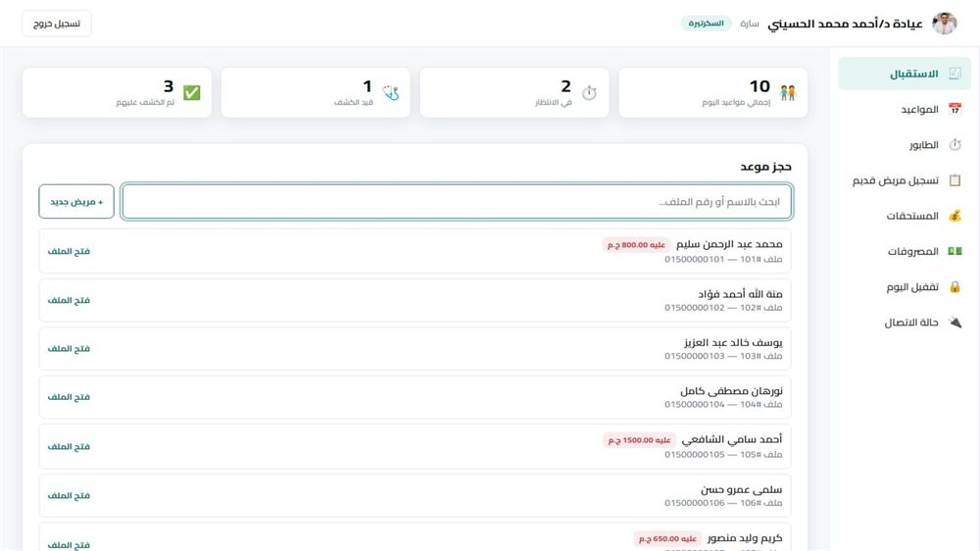Click file number ملف #101 line
980x551 pixels.
723,259
